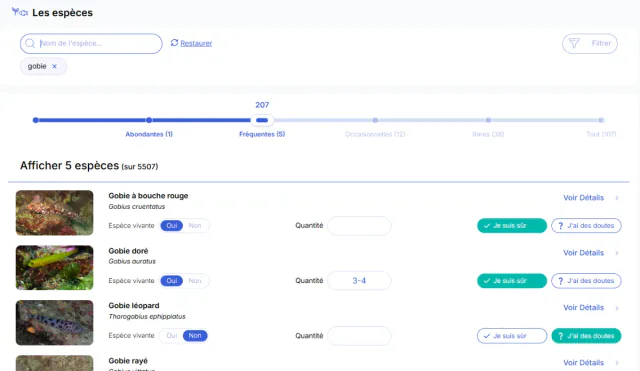The height and width of the screenshot is (371, 640).
Task: Choose J'ai des doutes for Gobie à bouche rouge
Action: 586,226
